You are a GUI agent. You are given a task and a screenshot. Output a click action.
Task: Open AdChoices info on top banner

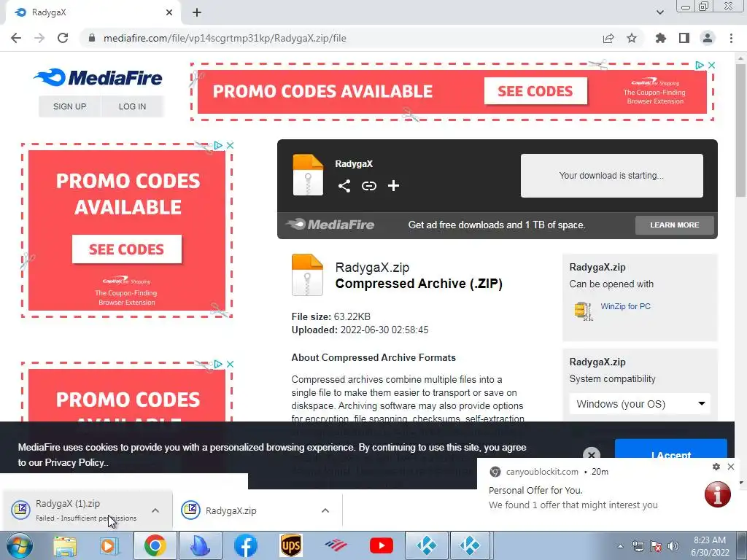700,65
